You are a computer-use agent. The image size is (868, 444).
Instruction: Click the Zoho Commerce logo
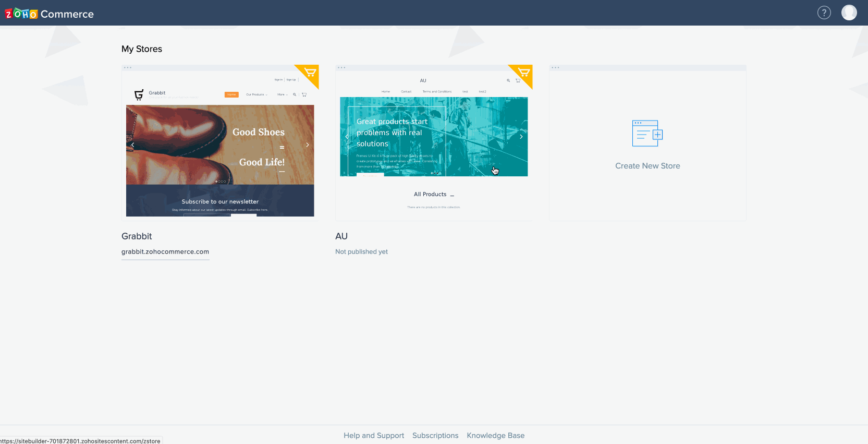[x=50, y=14]
